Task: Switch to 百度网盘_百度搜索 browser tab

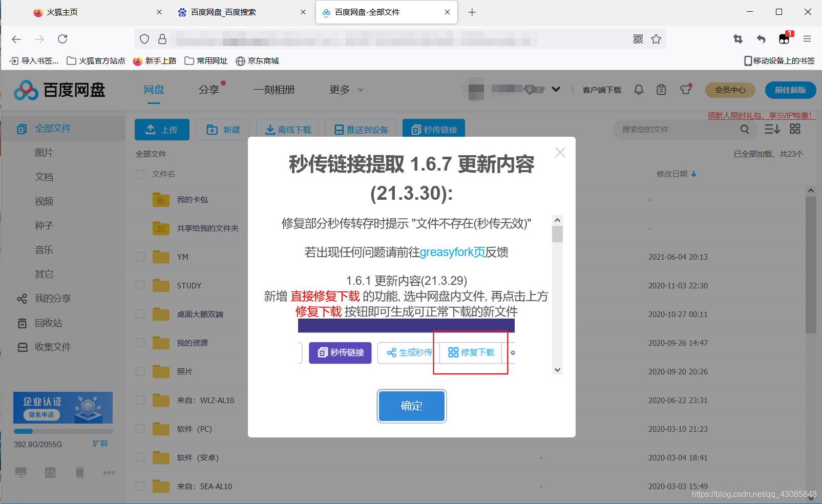Action: click(242, 12)
